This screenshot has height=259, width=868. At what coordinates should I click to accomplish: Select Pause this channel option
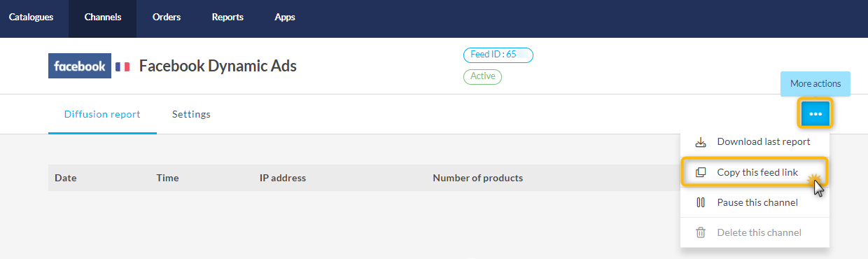tap(755, 202)
